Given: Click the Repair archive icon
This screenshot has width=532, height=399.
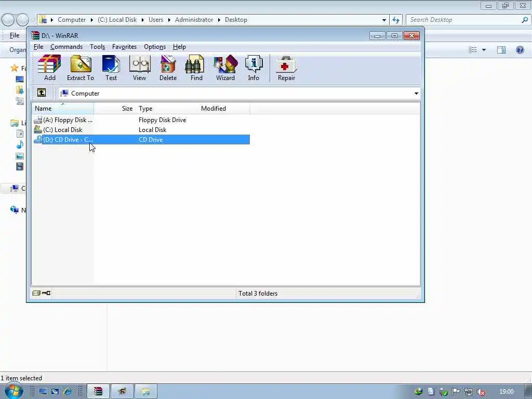Looking at the screenshot, I should 286,68.
